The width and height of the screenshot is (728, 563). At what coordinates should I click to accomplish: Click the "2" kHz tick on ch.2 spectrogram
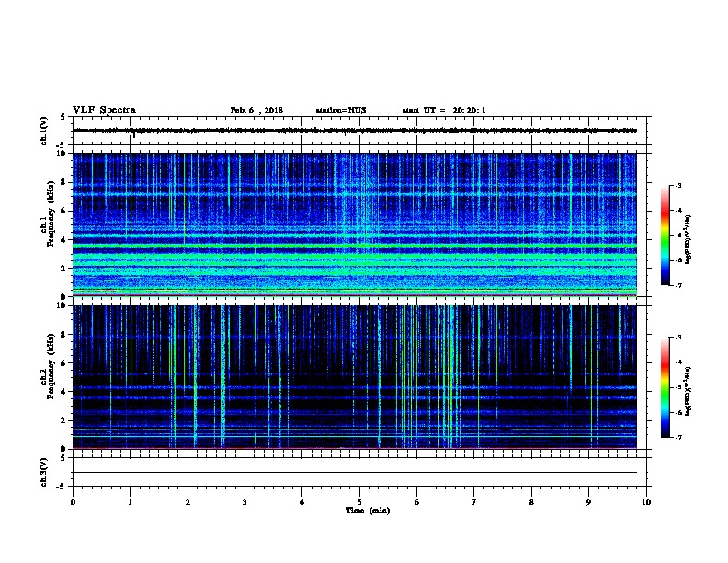click(63, 420)
